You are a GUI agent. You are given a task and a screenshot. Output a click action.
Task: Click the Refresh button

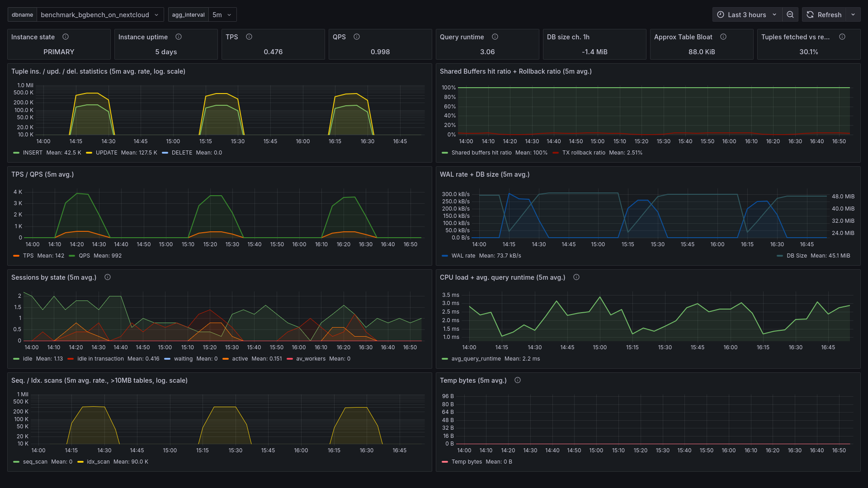point(824,14)
